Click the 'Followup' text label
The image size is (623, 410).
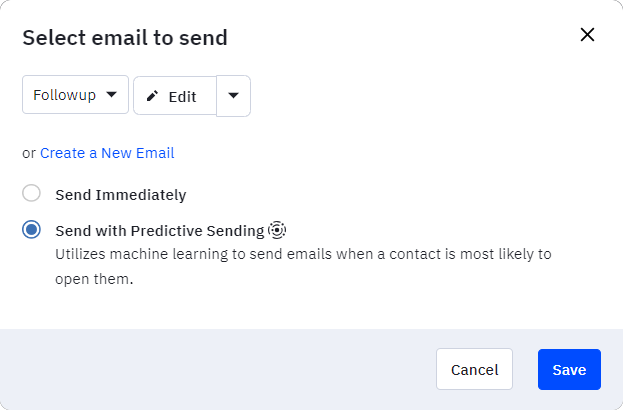click(x=64, y=95)
